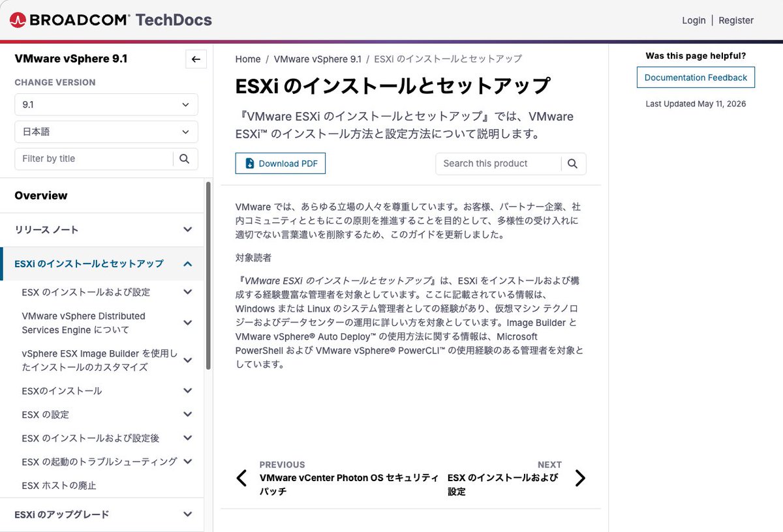Screen dimensions: 783x532
Task: Focus the Filter by title field
Action: [x=93, y=158]
